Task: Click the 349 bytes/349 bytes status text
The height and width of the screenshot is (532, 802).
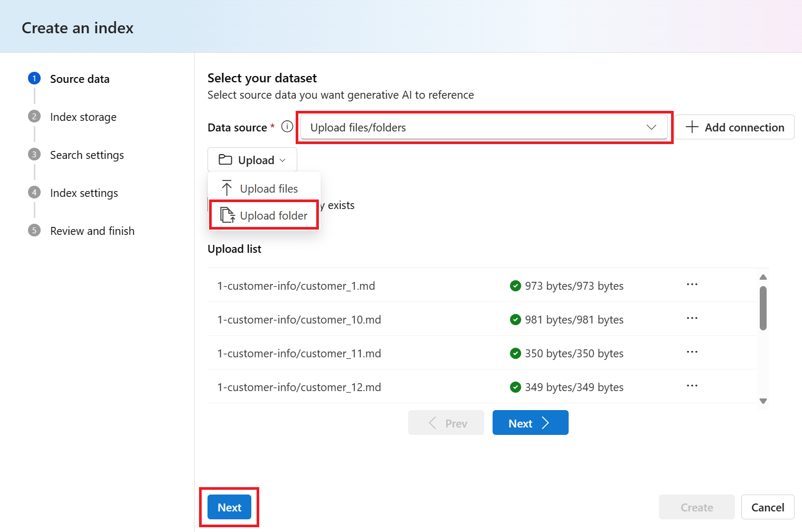Action: pos(574,387)
